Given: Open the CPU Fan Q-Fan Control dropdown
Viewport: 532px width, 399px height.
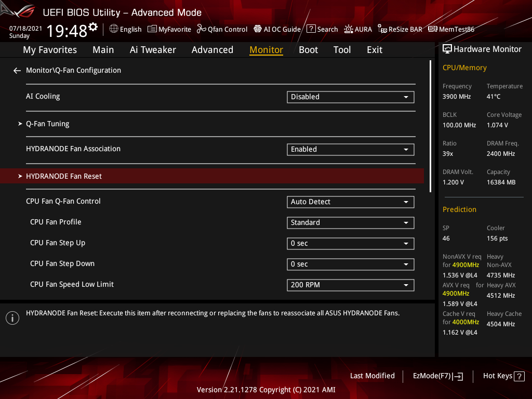Looking at the screenshot, I should pyautogui.click(x=350, y=202).
